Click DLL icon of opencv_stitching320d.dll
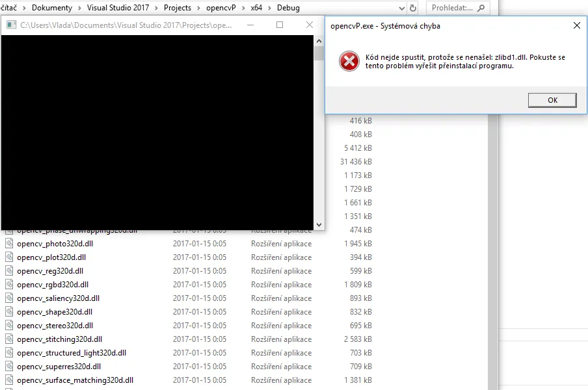The image size is (588, 390). (x=9, y=339)
